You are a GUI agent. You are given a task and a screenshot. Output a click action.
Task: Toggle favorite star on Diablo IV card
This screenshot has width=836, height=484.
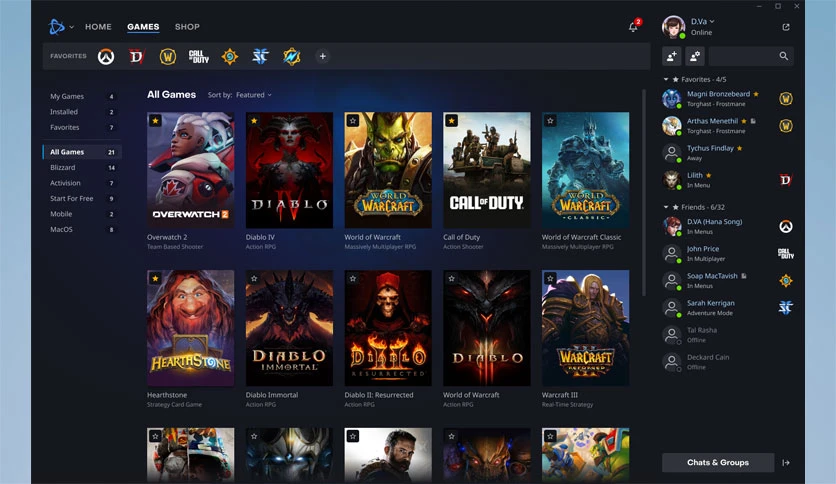tap(254, 121)
